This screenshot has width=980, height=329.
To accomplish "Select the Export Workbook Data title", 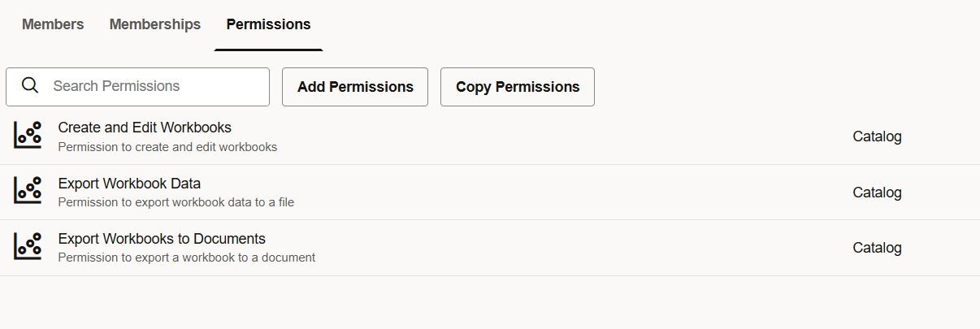I will (x=129, y=184).
